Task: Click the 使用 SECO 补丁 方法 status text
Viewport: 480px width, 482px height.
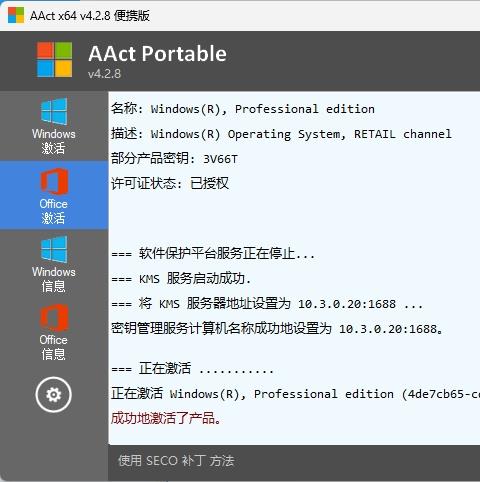Action: click(x=176, y=461)
